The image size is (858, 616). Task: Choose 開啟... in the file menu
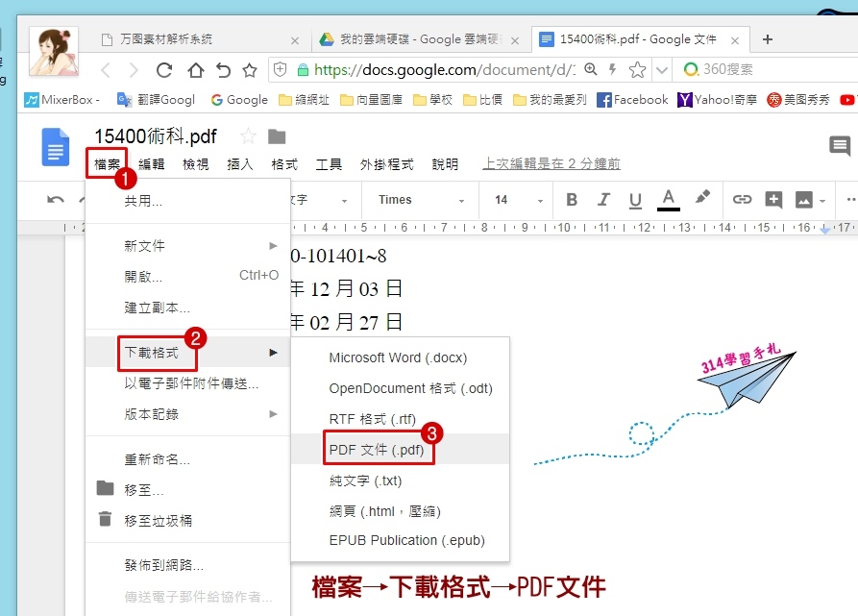(x=187, y=276)
